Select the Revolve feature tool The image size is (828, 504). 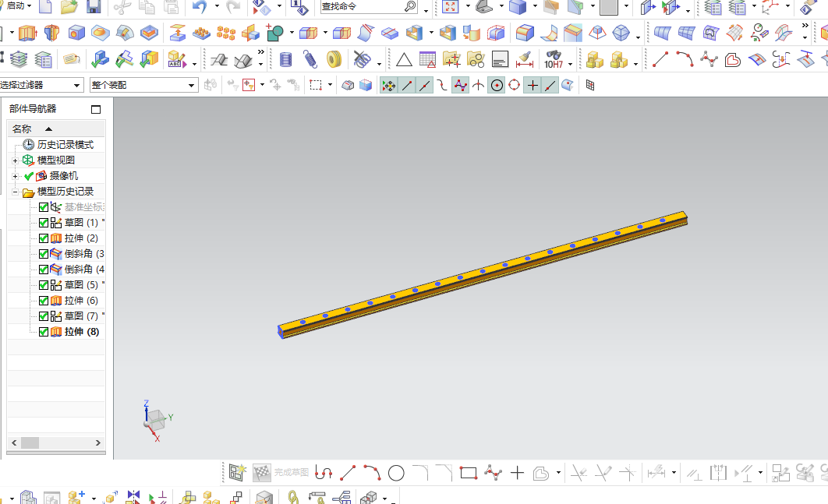tap(51, 33)
